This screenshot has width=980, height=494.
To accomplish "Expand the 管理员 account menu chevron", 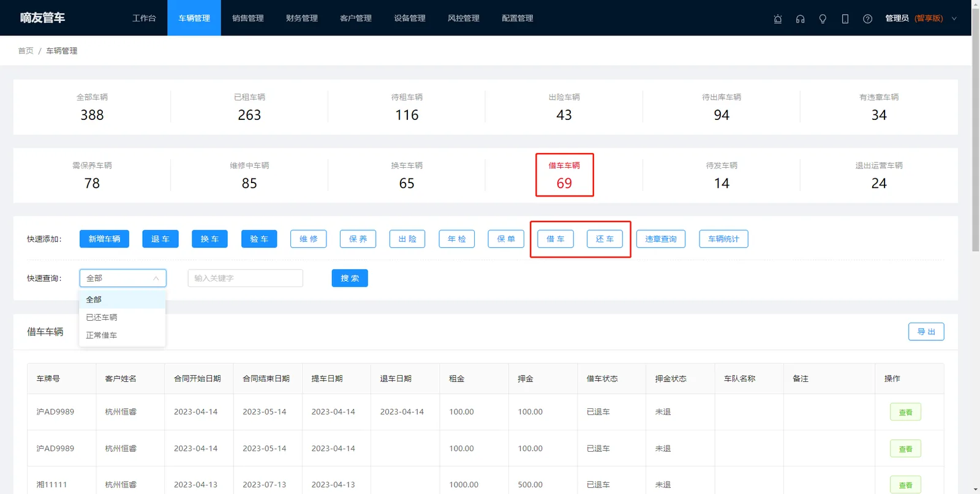I will pos(954,18).
